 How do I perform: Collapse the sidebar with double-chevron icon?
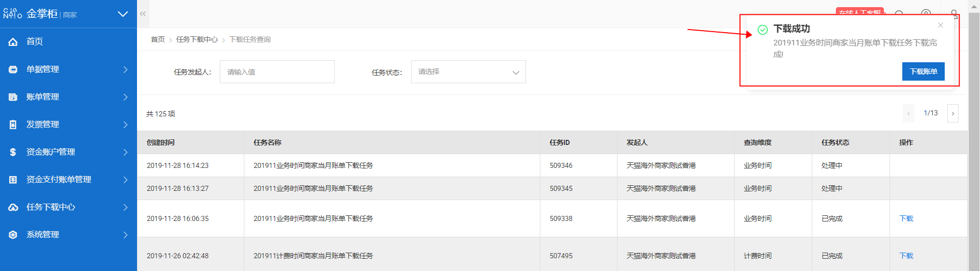(x=143, y=14)
